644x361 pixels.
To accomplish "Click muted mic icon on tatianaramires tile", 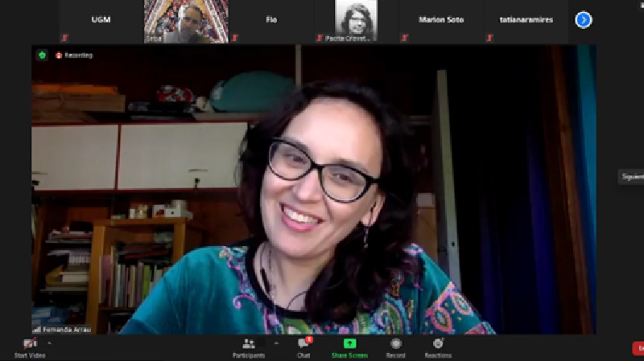I will (x=489, y=38).
